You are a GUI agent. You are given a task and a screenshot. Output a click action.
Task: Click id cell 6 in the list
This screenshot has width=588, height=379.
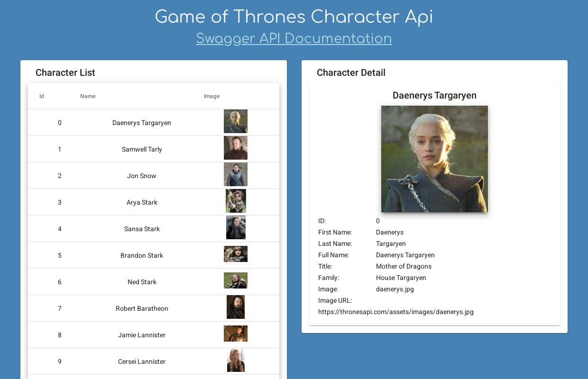(x=60, y=282)
